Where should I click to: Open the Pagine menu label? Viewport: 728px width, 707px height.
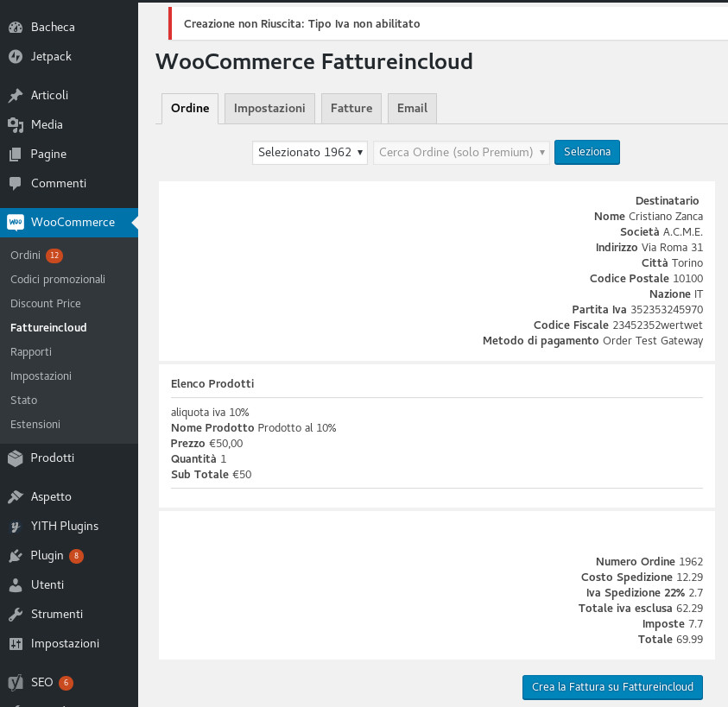(x=48, y=155)
